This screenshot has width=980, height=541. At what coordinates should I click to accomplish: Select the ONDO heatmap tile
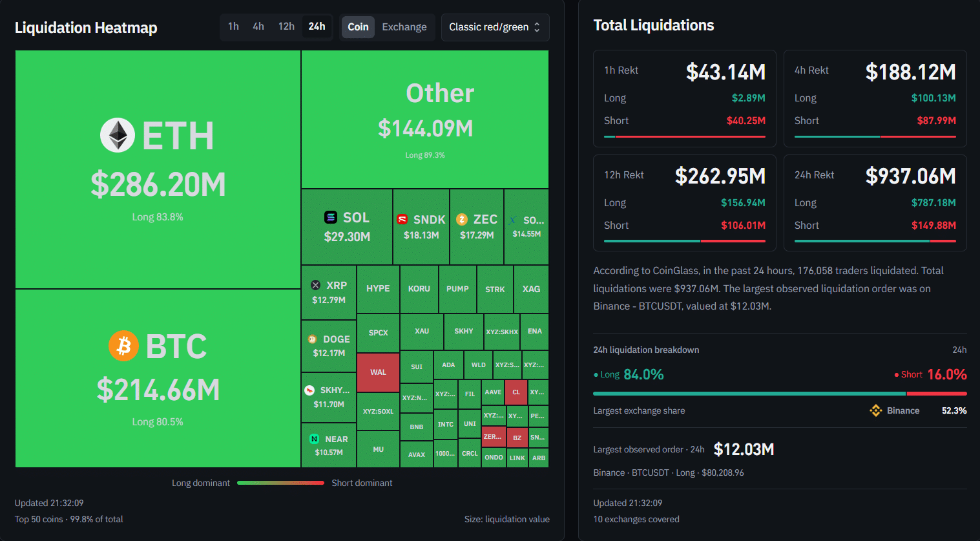click(494, 458)
